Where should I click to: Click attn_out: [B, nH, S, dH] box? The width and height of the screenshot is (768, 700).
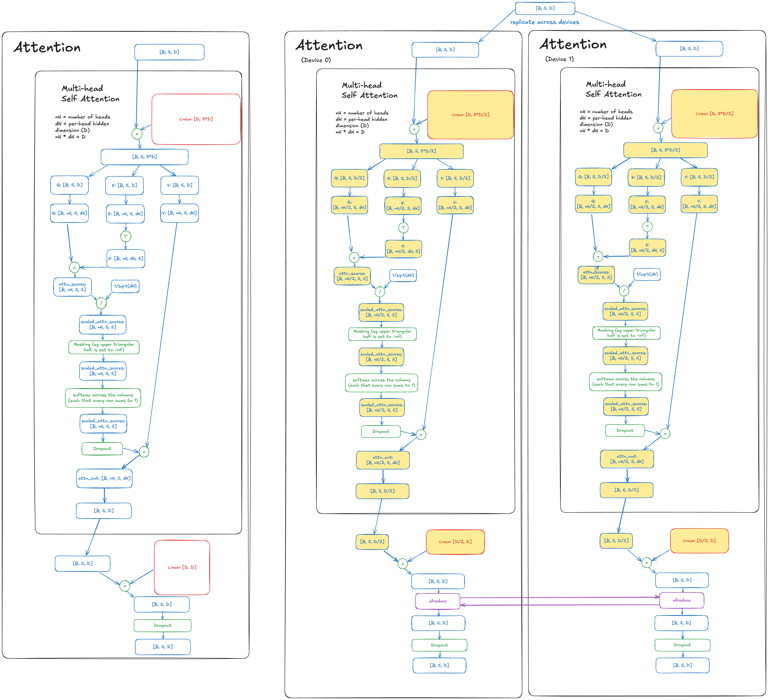click(104, 478)
